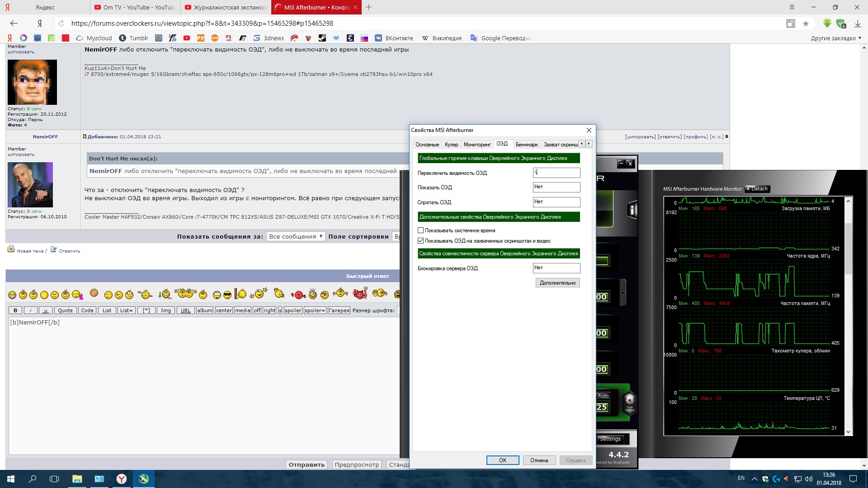Click the Дополнительно button
Image resolution: width=868 pixels, height=488 pixels.
pos(557,283)
